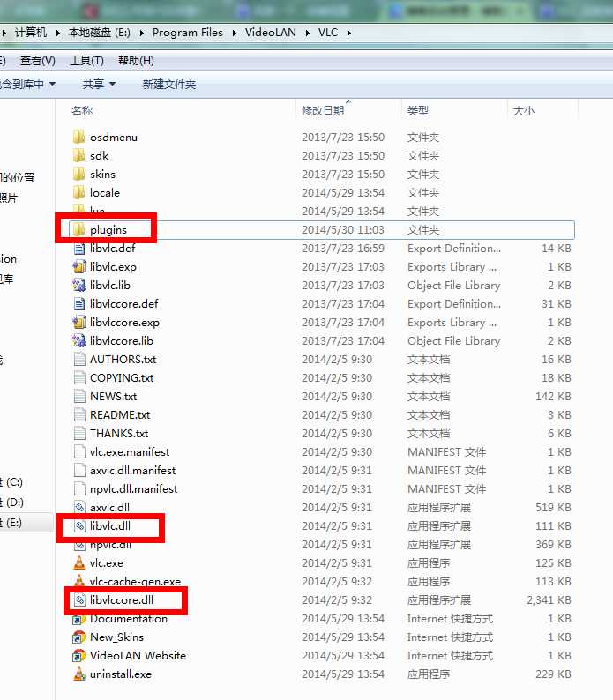The height and width of the screenshot is (700, 613).
Task: Click the 229 KB size cell
Action: pyautogui.click(x=553, y=674)
